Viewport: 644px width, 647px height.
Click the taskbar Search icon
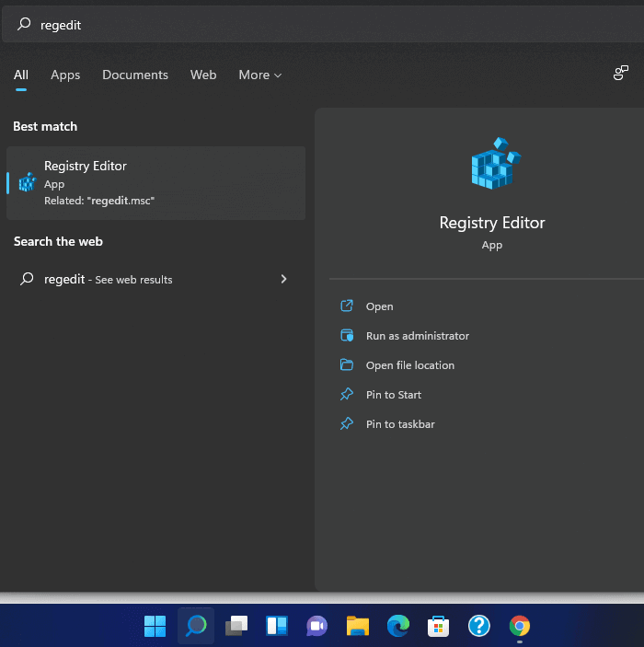(196, 626)
